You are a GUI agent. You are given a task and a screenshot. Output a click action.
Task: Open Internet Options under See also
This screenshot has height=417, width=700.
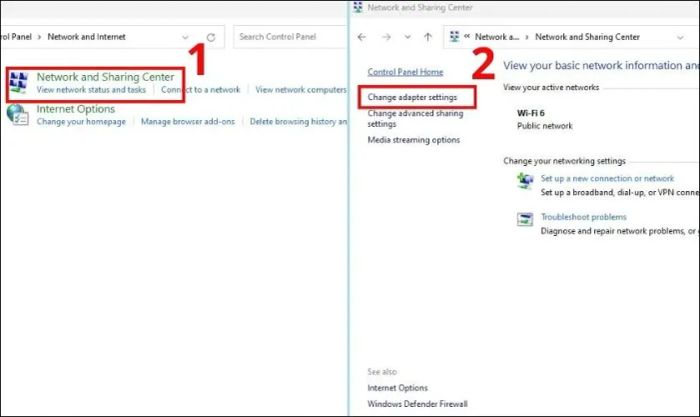397,388
